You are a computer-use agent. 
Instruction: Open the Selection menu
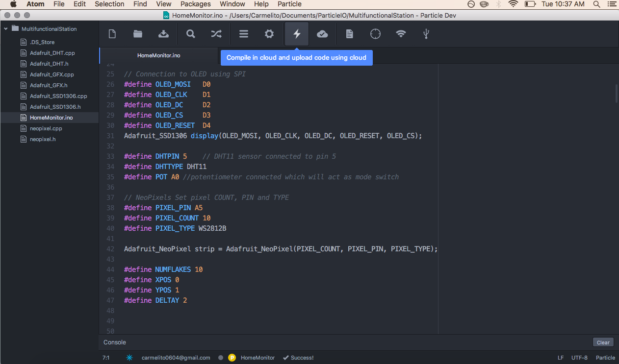coord(109,4)
